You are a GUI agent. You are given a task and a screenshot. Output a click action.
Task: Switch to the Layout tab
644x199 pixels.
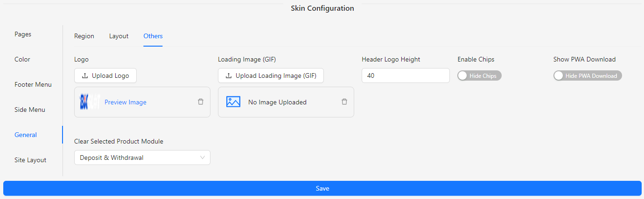click(x=119, y=36)
